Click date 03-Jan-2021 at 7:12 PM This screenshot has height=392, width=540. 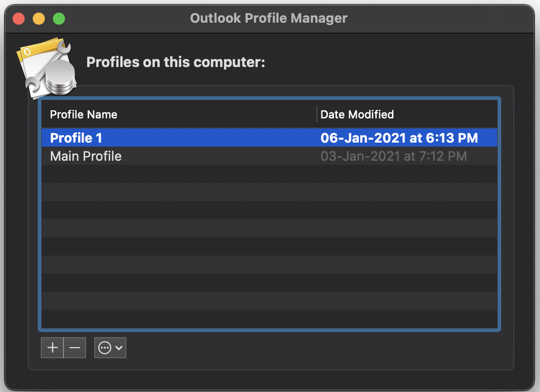393,156
